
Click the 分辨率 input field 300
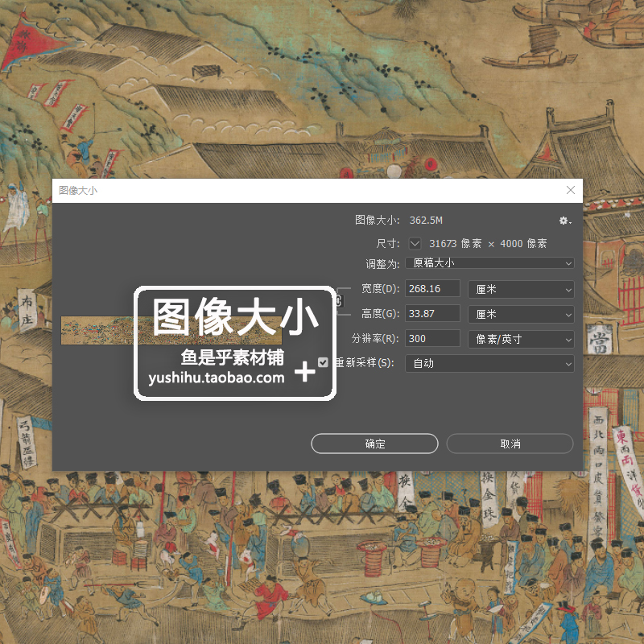pyautogui.click(x=432, y=339)
